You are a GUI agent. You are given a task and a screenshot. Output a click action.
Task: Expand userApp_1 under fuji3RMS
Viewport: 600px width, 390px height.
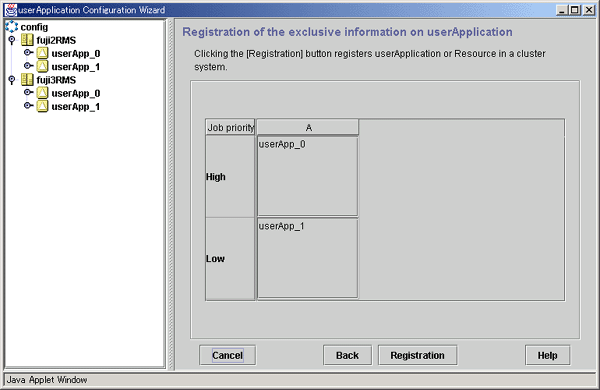click(28, 105)
